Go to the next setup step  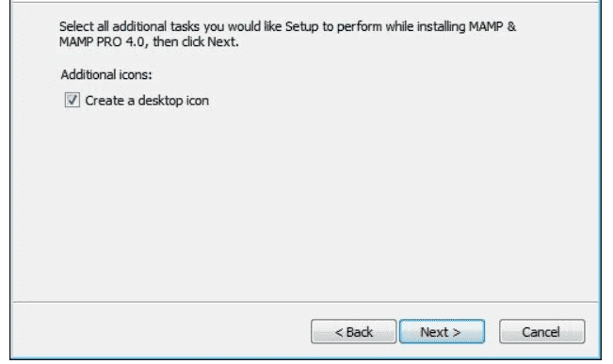pos(442,332)
